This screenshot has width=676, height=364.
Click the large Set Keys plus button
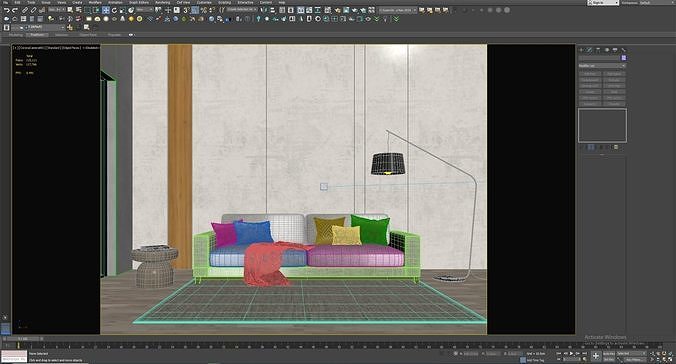596,356
